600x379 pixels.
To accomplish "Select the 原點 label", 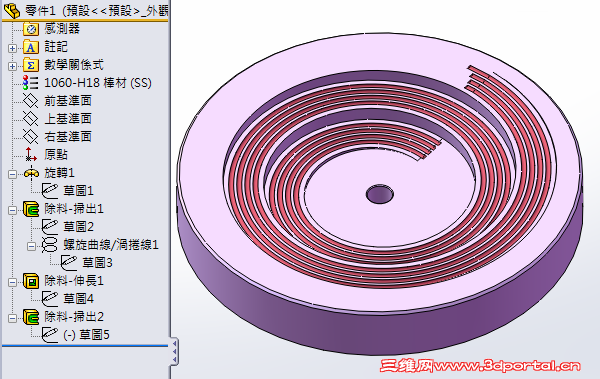I will 56,155.
